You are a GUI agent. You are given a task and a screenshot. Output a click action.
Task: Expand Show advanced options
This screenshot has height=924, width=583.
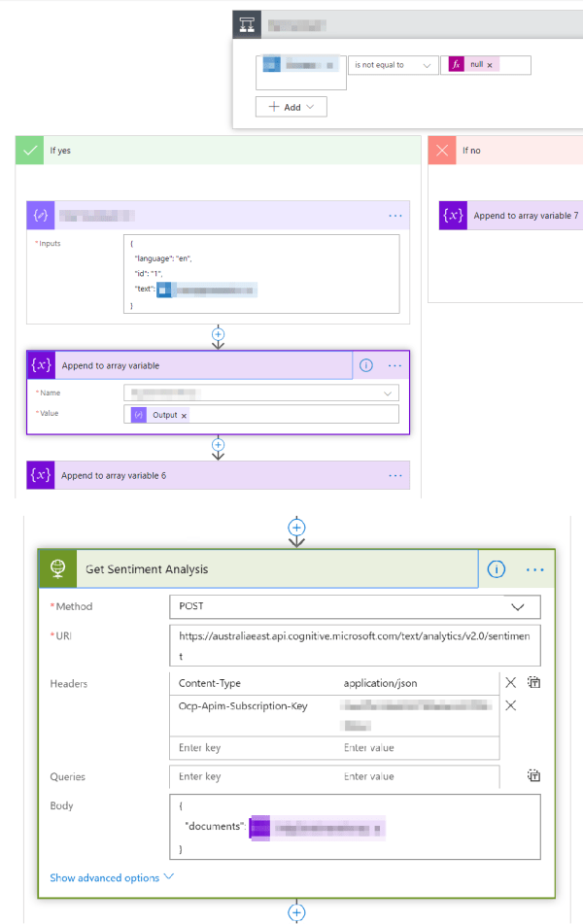point(112,877)
